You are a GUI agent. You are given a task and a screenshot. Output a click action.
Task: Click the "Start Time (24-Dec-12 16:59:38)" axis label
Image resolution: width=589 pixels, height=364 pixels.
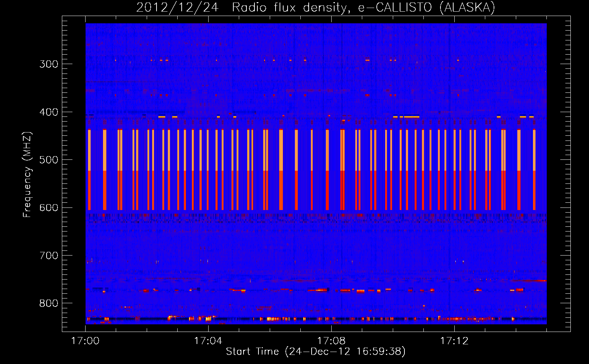point(316,352)
